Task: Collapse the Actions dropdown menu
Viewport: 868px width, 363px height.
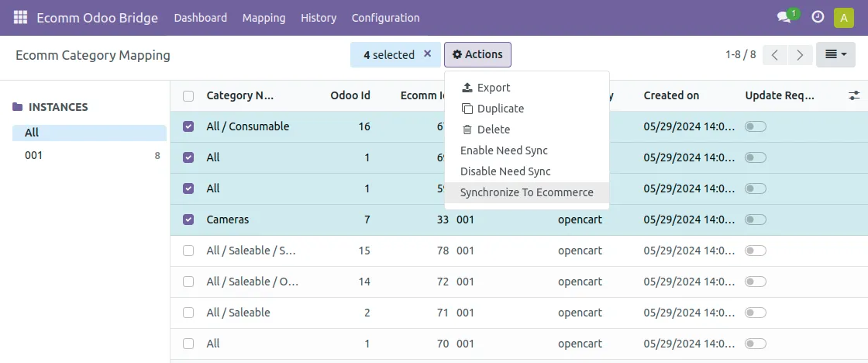Action: [477, 54]
